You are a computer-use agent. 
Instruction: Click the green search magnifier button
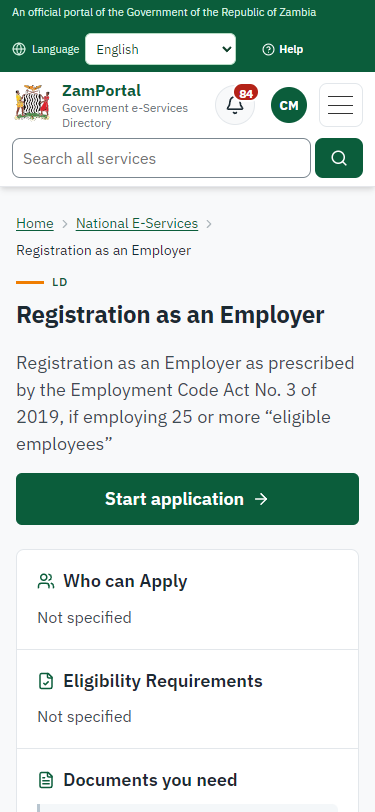[x=339, y=158]
